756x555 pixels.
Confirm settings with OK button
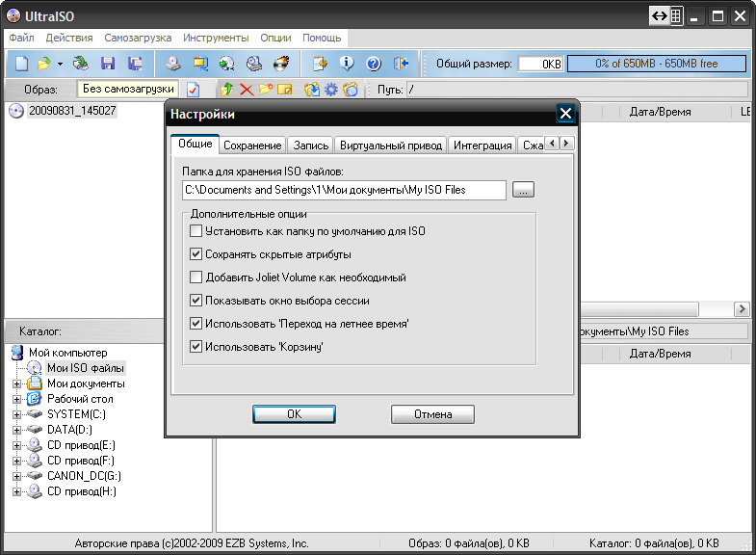point(294,414)
